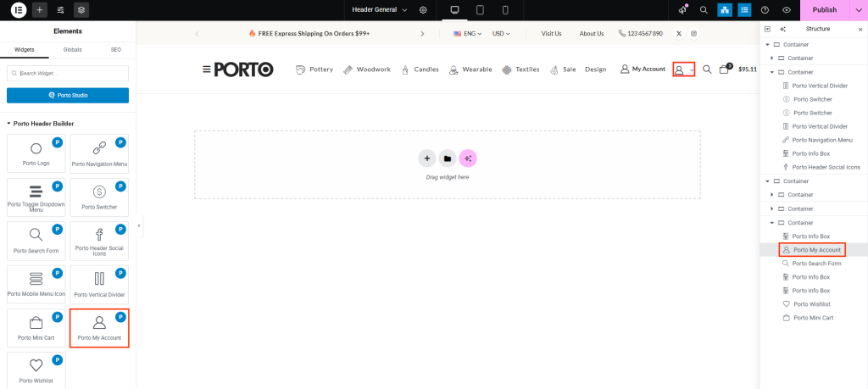The height and width of the screenshot is (389, 868).
Task: Focus the Search Widget input field
Action: [68, 73]
